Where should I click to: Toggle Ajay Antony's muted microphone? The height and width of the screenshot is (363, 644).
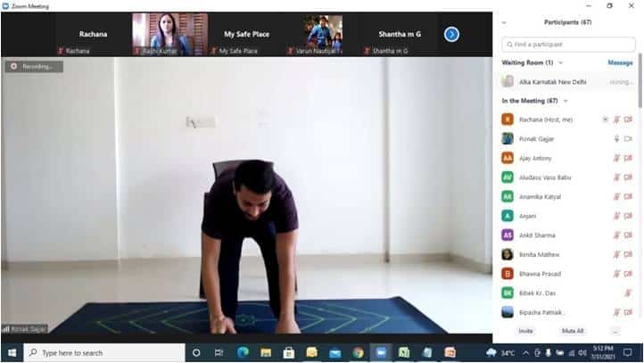616,158
